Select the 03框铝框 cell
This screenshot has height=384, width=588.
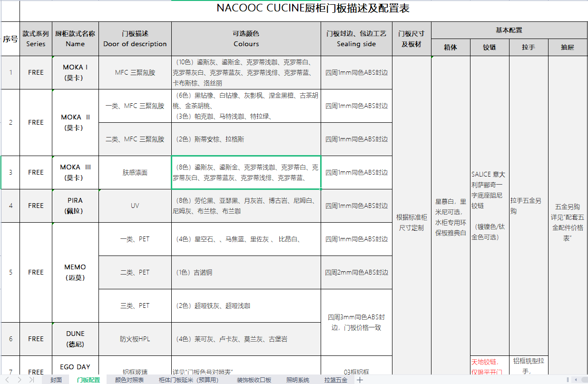(356, 366)
